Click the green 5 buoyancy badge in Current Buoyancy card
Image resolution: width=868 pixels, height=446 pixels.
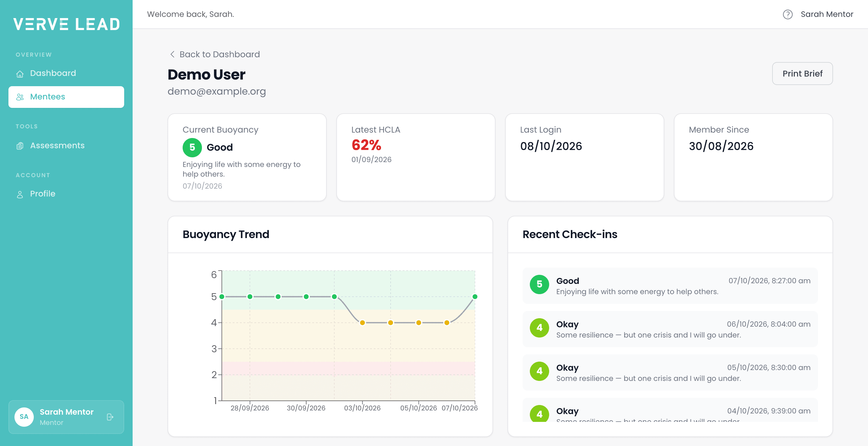(x=192, y=148)
